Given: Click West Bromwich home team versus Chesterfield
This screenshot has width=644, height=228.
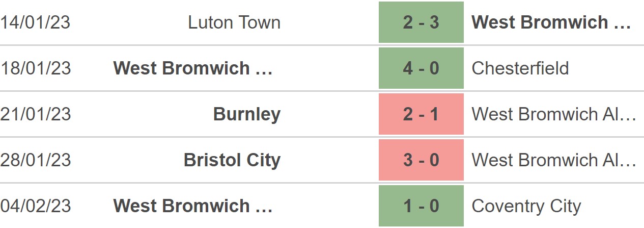Looking at the screenshot, I should coord(193,68).
